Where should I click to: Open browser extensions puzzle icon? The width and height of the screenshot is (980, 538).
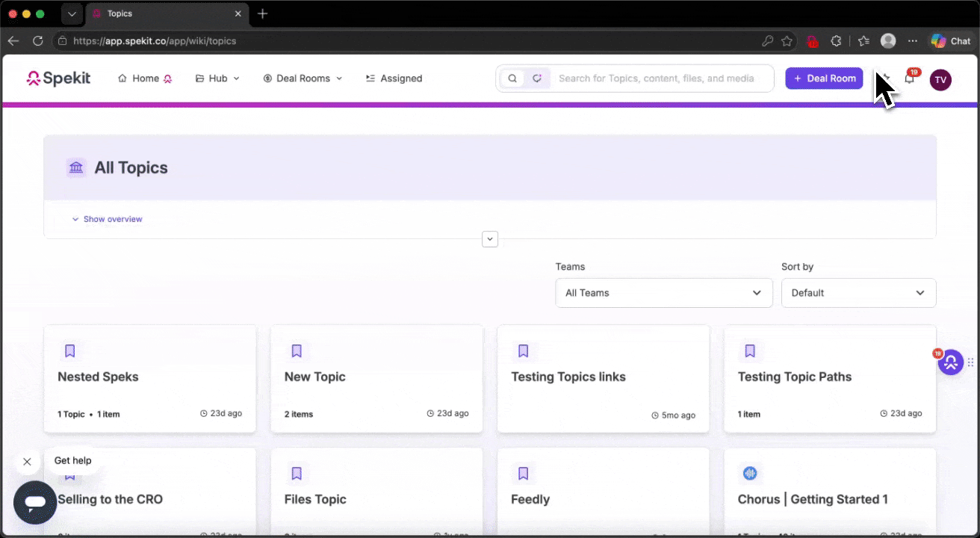click(x=836, y=41)
